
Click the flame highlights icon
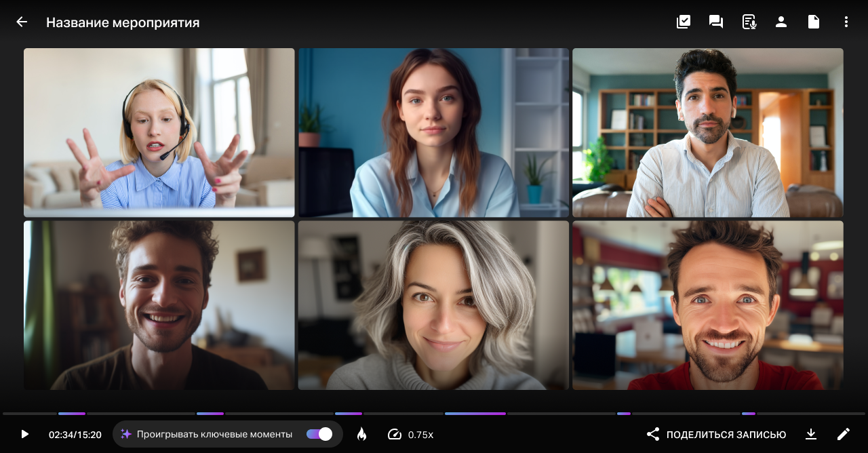361,434
